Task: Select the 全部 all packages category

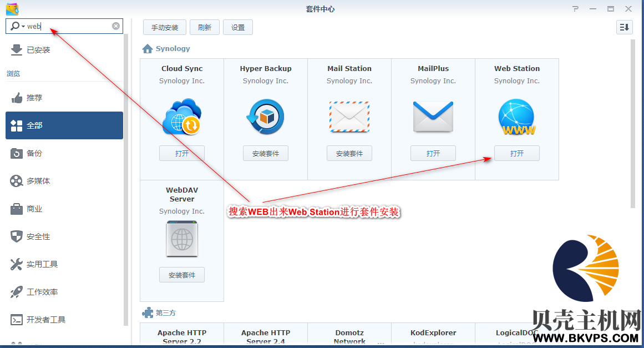Action: tap(64, 125)
